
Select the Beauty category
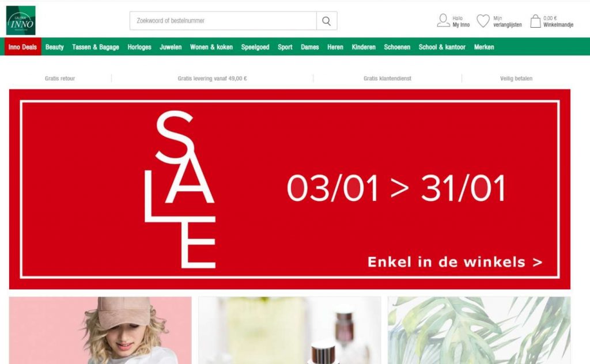point(55,47)
